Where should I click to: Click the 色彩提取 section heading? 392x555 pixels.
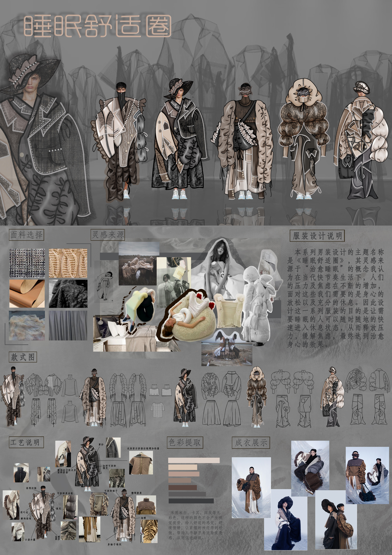[185, 443]
